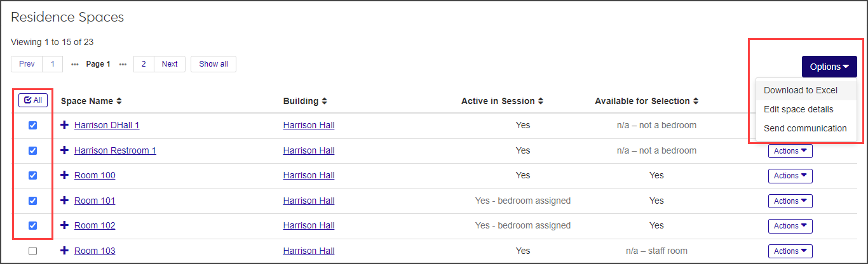Screen dimensions: 868x264
Task: Sort the Available for Selection column
Action: 696,101
